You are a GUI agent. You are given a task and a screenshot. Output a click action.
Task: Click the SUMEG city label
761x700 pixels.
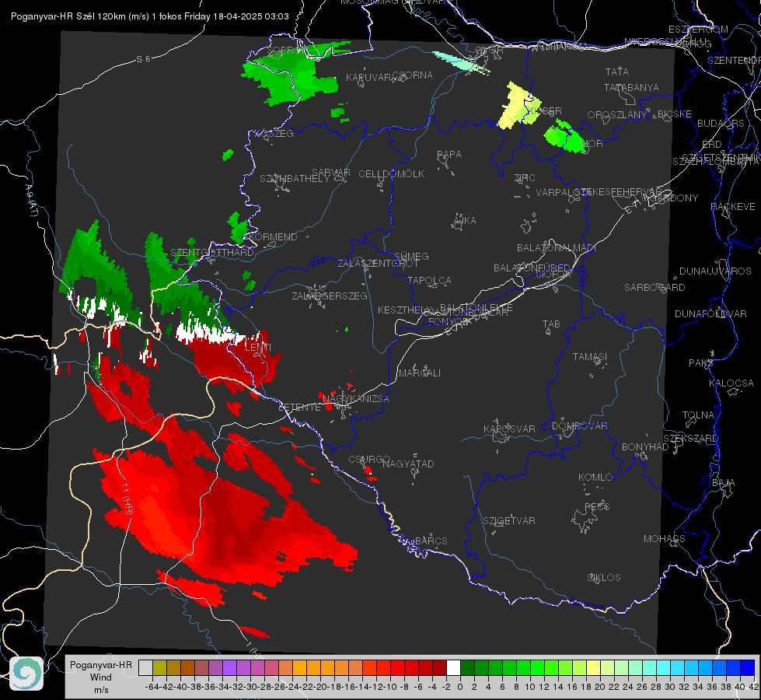click(x=411, y=256)
